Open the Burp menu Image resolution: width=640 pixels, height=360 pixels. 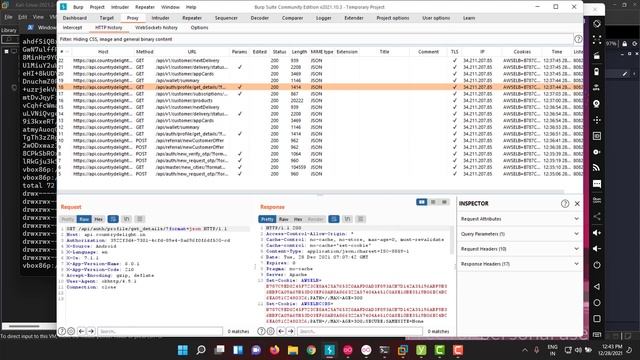point(78,7)
